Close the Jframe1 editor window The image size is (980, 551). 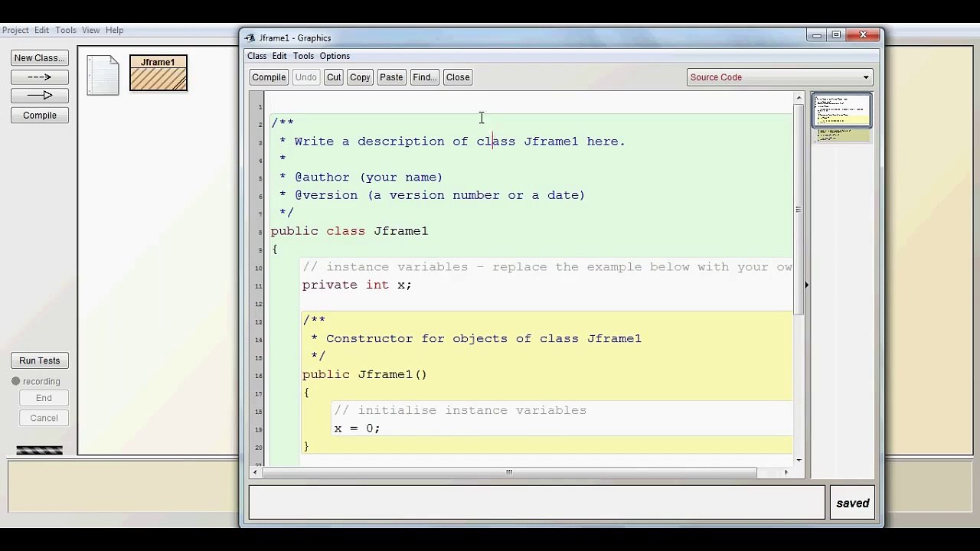click(x=863, y=34)
